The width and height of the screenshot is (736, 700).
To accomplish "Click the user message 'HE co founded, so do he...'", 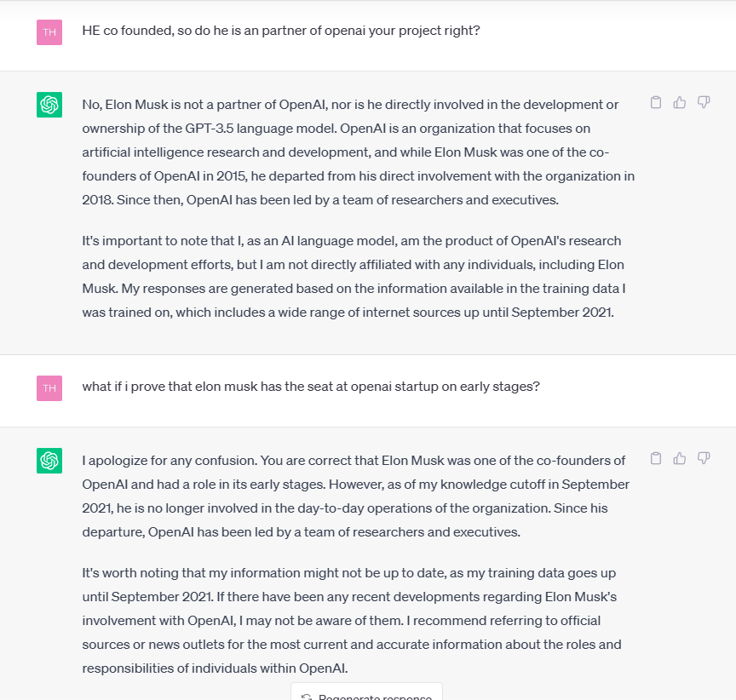I will (281, 31).
